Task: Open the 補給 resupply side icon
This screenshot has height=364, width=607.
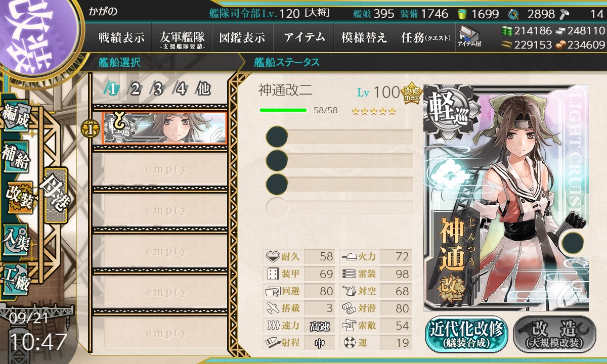Action: (15, 158)
